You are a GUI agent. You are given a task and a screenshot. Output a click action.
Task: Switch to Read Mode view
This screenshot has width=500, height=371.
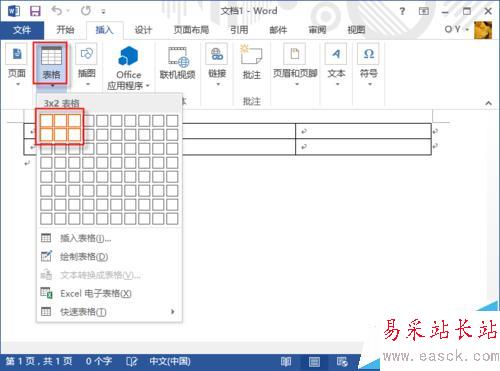286,362
